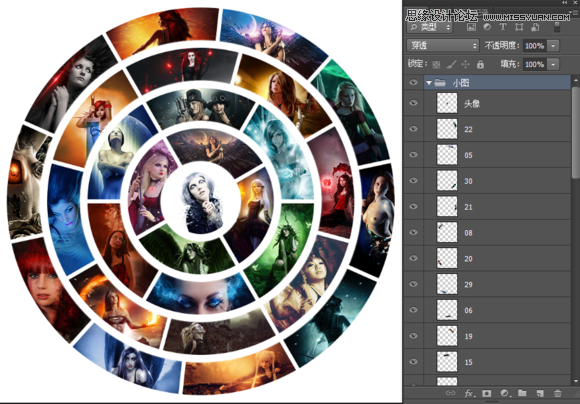Viewport: 580px width, 404px height.
Task: Hide layer 05
Action: pyautogui.click(x=413, y=155)
